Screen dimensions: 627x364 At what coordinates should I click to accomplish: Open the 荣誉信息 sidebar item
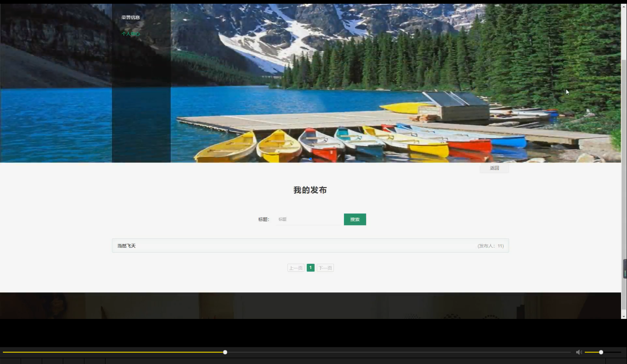click(131, 17)
